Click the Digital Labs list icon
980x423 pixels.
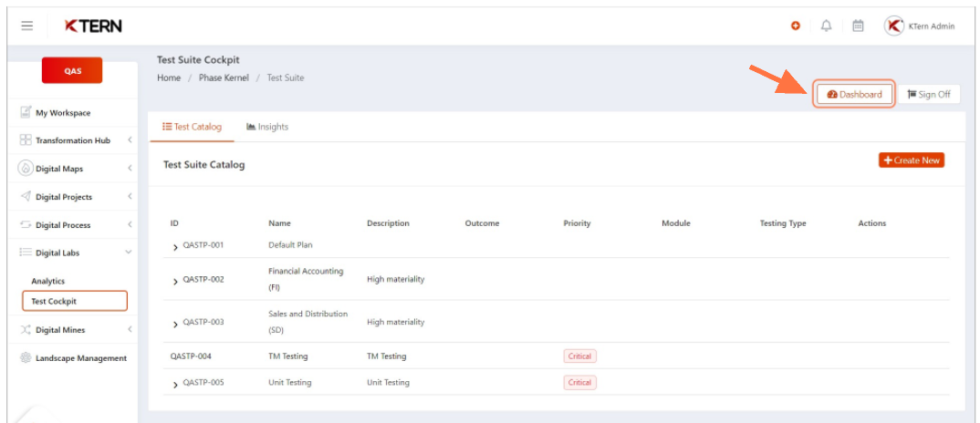[x=26, y=253]
